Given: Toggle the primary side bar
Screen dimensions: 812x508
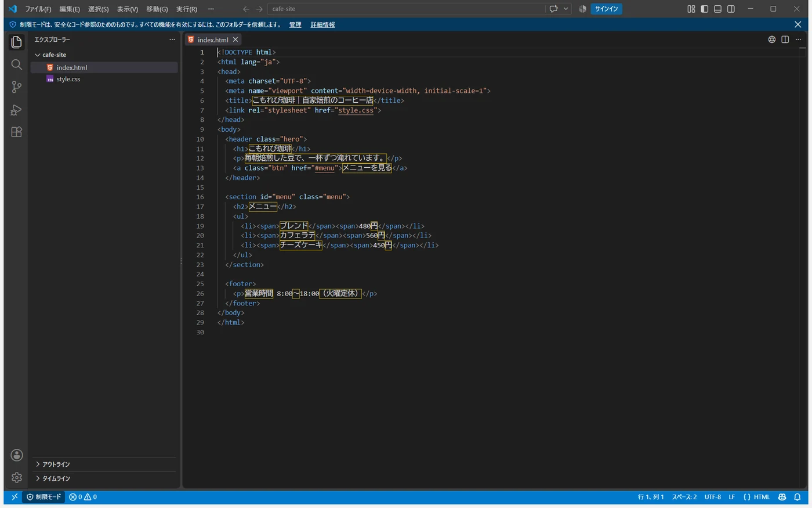Looking at the screenshot, I should coord(704,9).
